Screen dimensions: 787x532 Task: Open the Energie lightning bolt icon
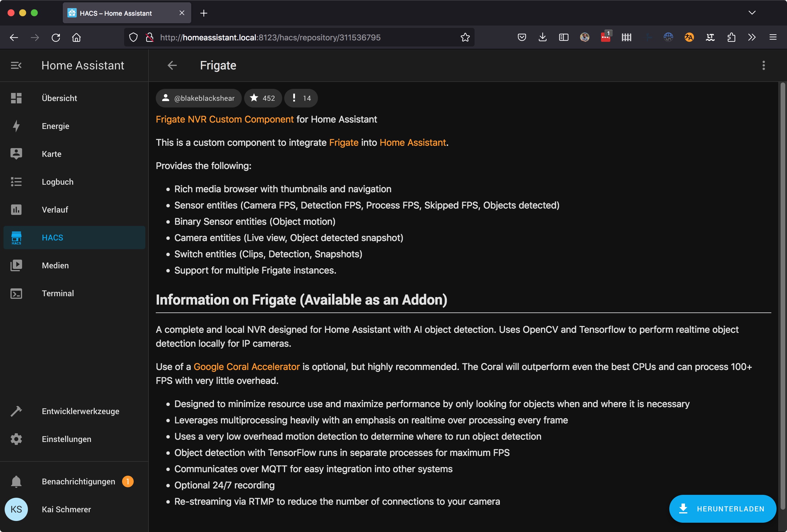[16, 126]
